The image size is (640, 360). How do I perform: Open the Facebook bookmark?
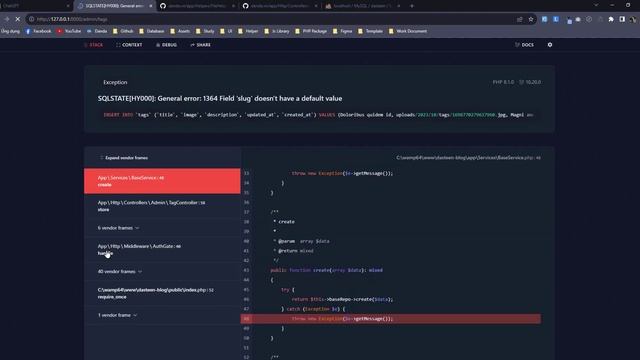(38, 31)
